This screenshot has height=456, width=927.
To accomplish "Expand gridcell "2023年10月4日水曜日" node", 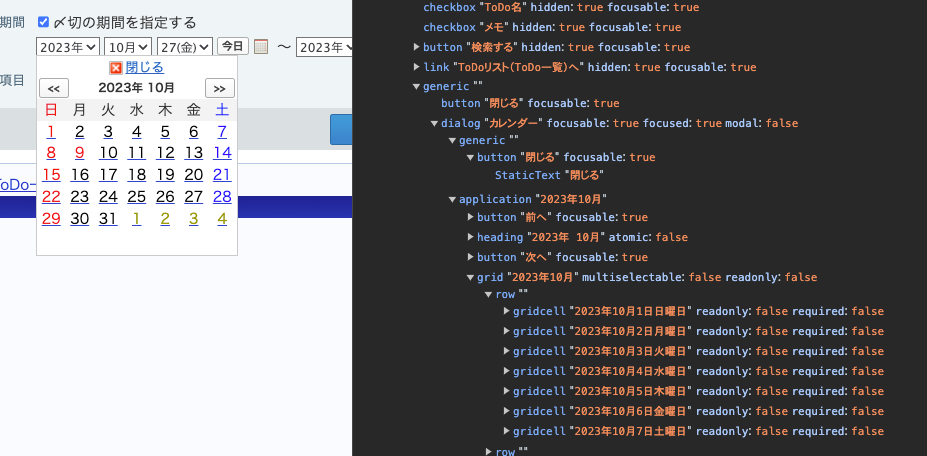I will 507,371.
